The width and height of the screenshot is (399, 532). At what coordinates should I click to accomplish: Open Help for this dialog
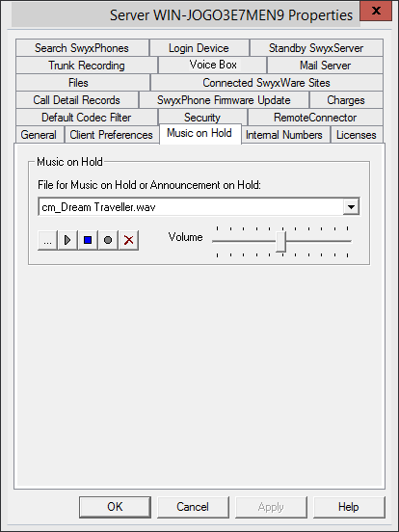(349, 507)
